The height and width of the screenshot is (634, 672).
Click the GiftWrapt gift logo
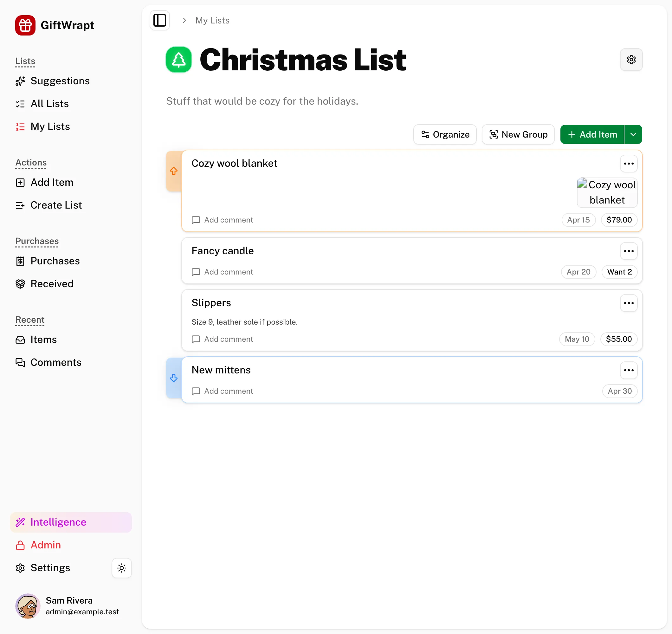(25, 25)
